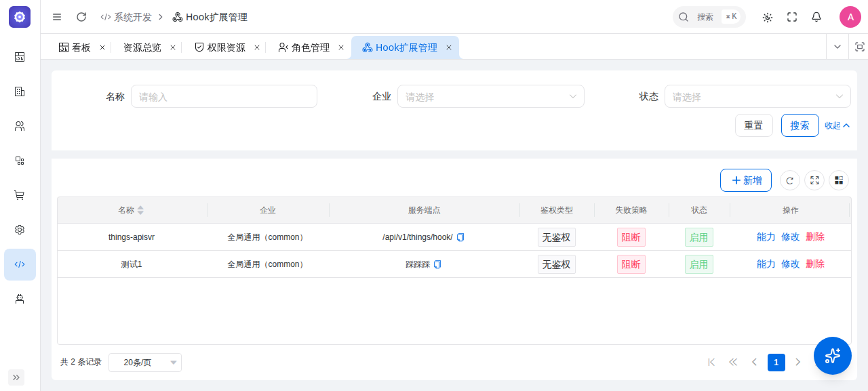Click 删除 for 测试1 row
868x391 pixels.
click(815, 264)
